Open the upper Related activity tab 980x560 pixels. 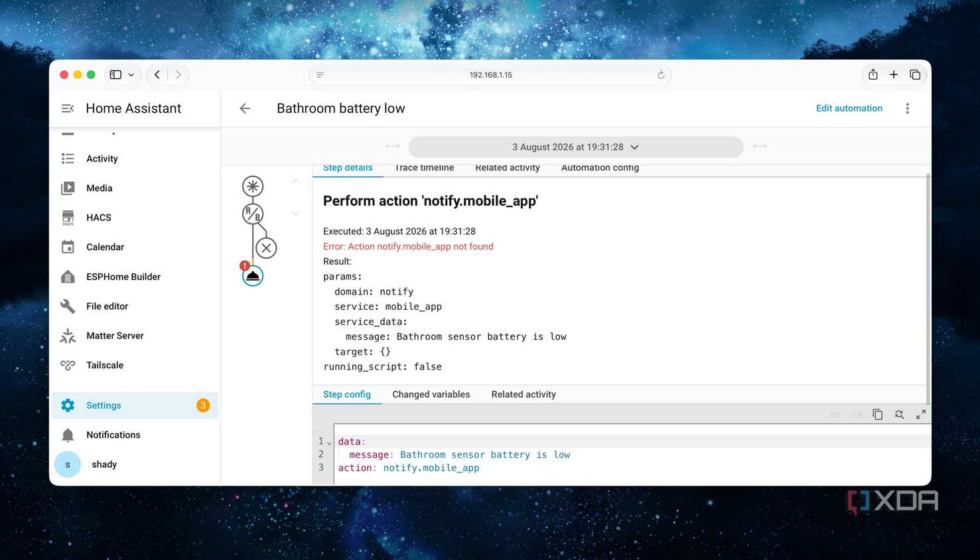tap(508, 169)
